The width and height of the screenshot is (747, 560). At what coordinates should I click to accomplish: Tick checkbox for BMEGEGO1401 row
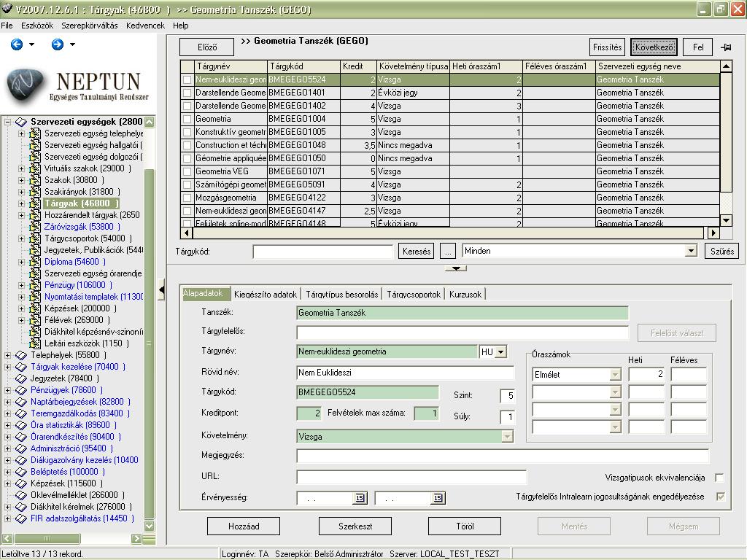click(x=187, y=93)
